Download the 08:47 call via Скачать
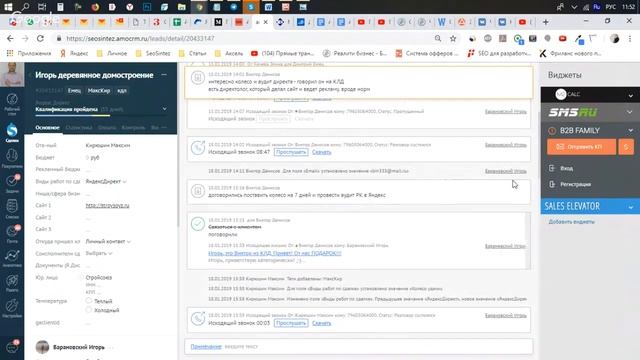 pos(322,152)
